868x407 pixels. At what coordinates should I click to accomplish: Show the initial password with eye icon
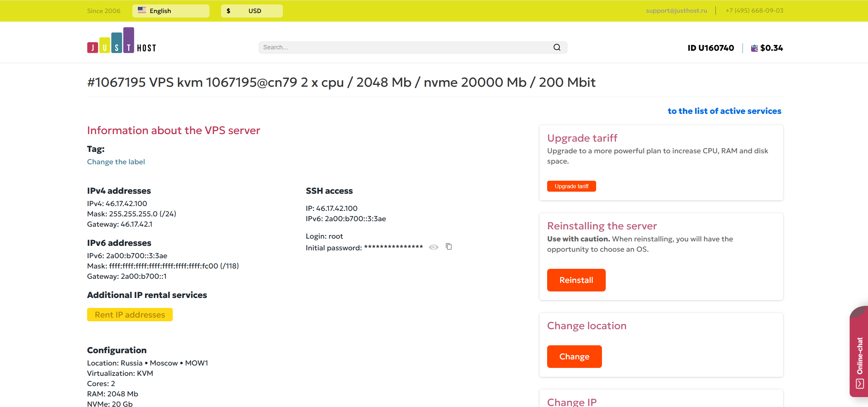tap(434, 247)
